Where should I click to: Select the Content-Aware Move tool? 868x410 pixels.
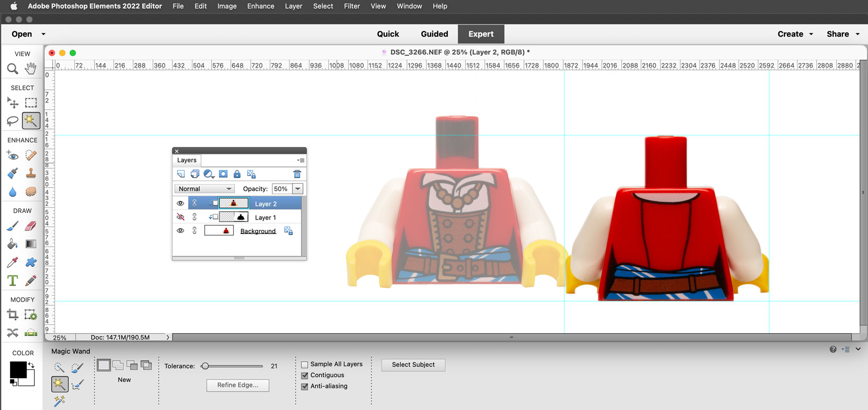coord(13,333)
